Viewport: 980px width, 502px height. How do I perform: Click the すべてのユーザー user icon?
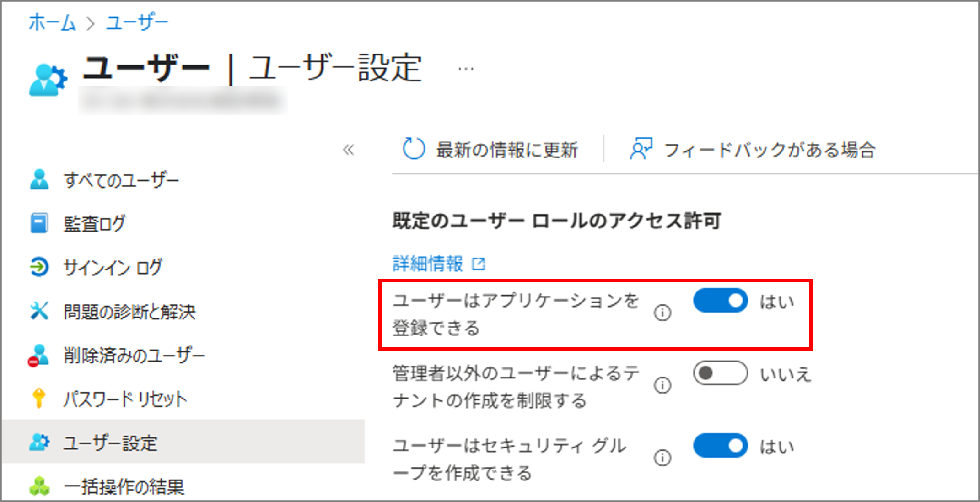pyautogui.click(x=39, y=179)
